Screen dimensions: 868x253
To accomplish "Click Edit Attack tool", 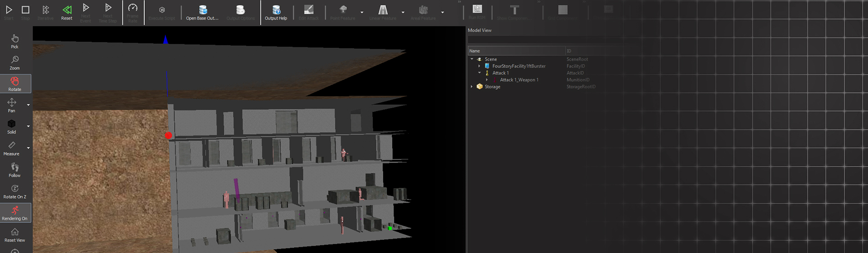I will (309, 12).
